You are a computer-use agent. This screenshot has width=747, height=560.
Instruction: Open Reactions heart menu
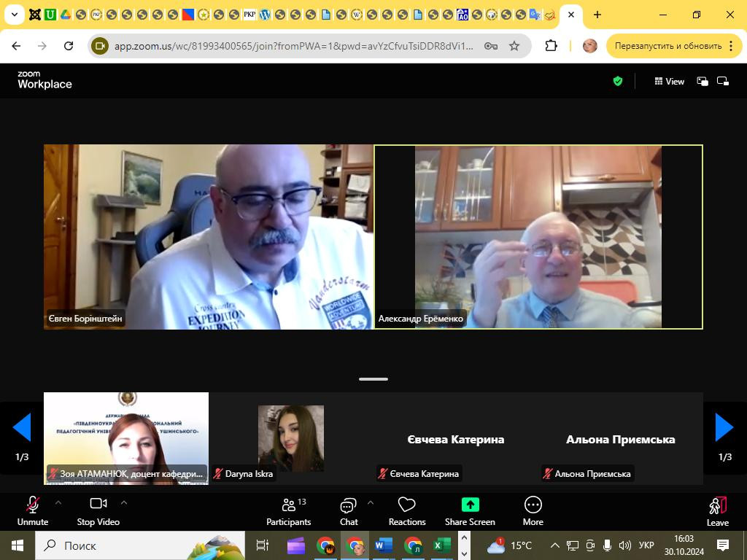(x=407, y=511)
